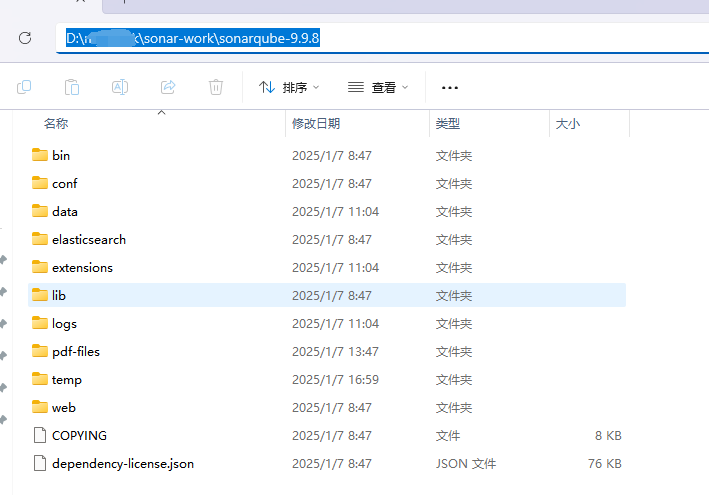Sort by the 类型 column header
This screenshot has height=495, width=709.
[x=448, y=123]
